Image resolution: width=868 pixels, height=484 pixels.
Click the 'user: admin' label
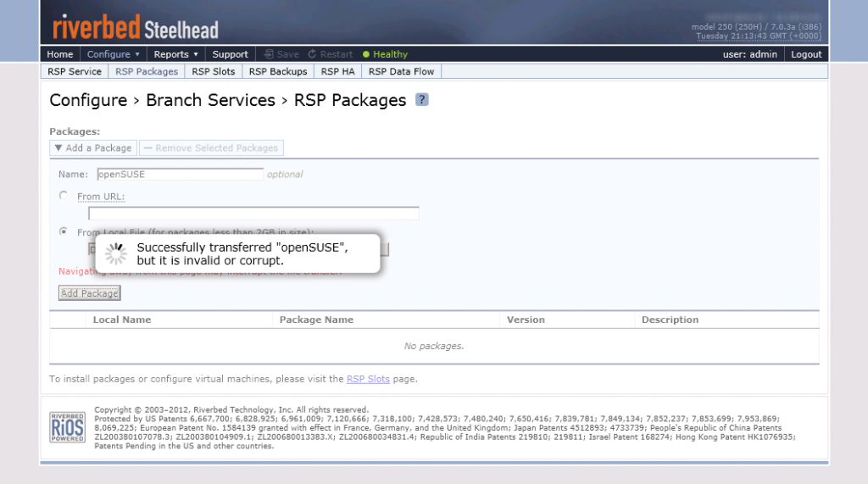click(x=749, y=54)
